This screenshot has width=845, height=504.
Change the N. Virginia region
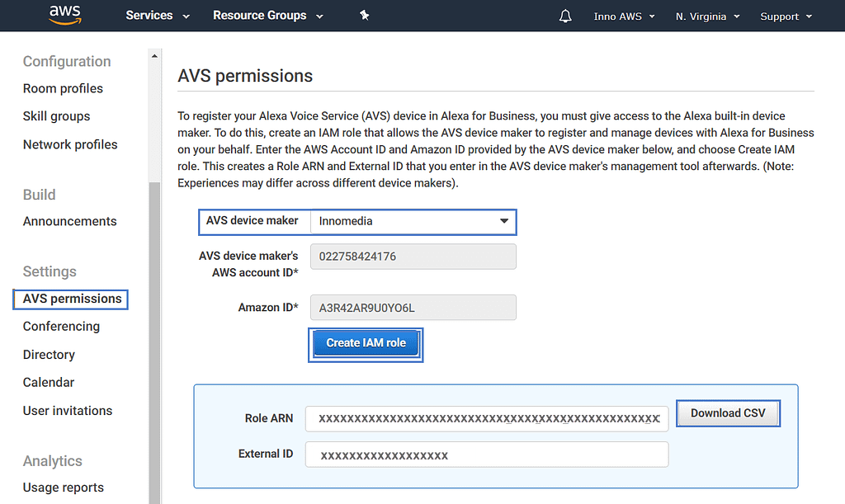coord(707,16)
